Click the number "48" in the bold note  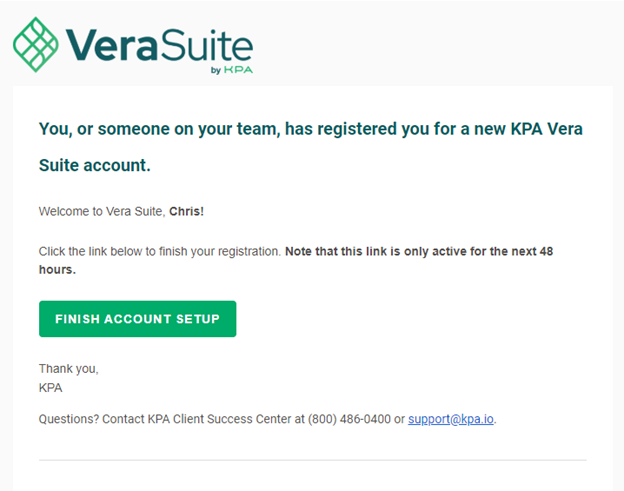point(546,251)
